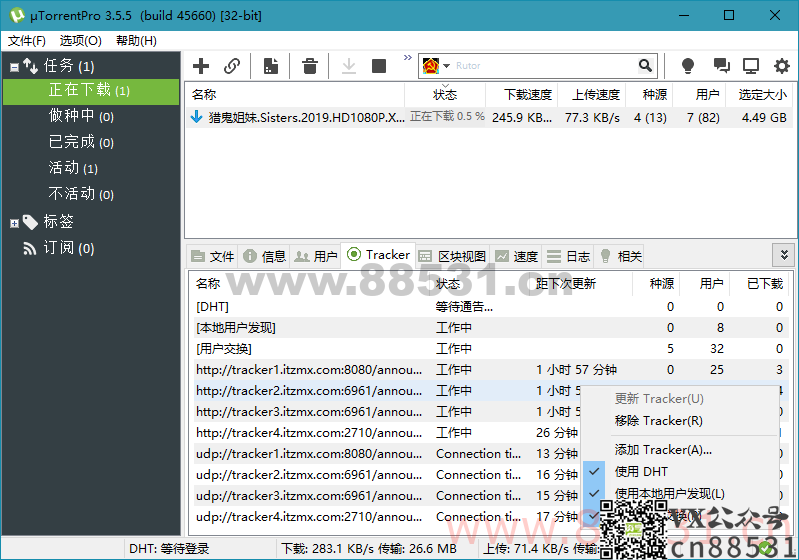Screen dimensions: 799x560
Task: Select 活动 (1) category
Action: (73, 168)
